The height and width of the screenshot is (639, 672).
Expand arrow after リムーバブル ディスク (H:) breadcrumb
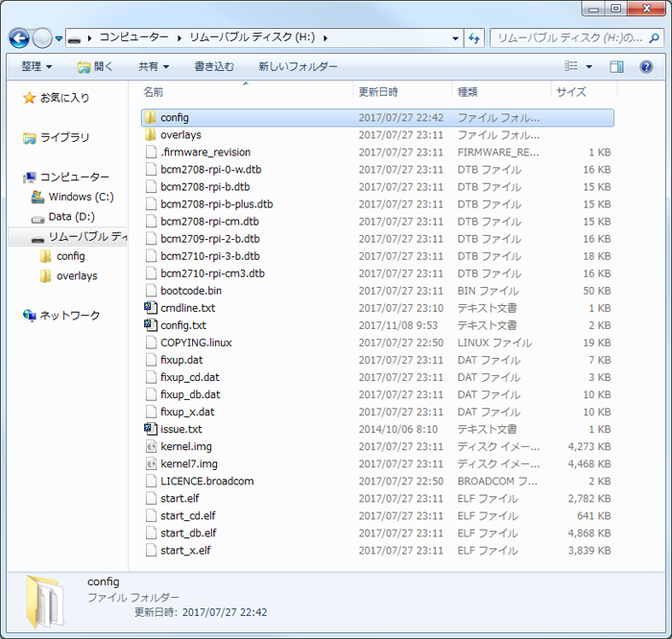pyautogui.click(x=325, y=38)
